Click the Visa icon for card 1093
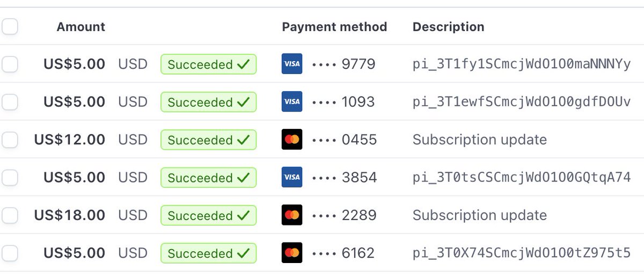This screenshot has width=644, height=277. [x=292, y=102]
